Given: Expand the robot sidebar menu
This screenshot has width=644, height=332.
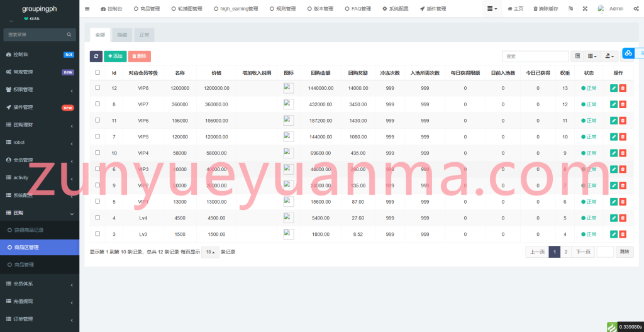Looking at the screenshot, I should click(40, 143).
